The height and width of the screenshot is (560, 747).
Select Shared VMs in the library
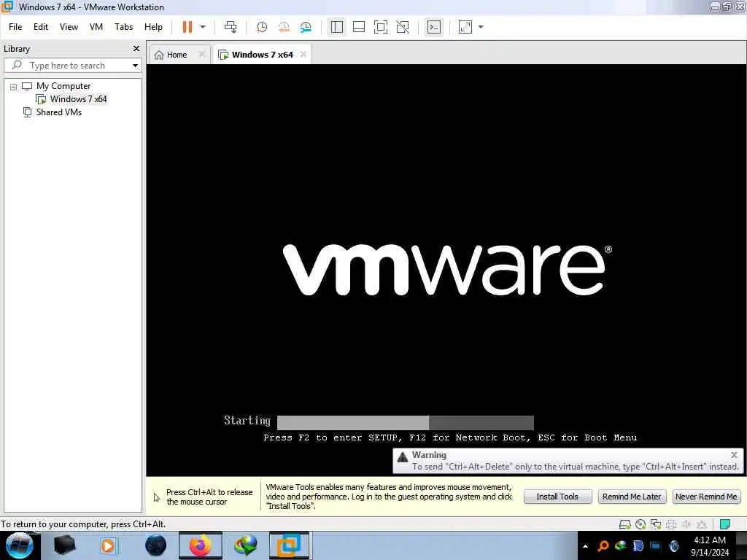coord(59,112)
